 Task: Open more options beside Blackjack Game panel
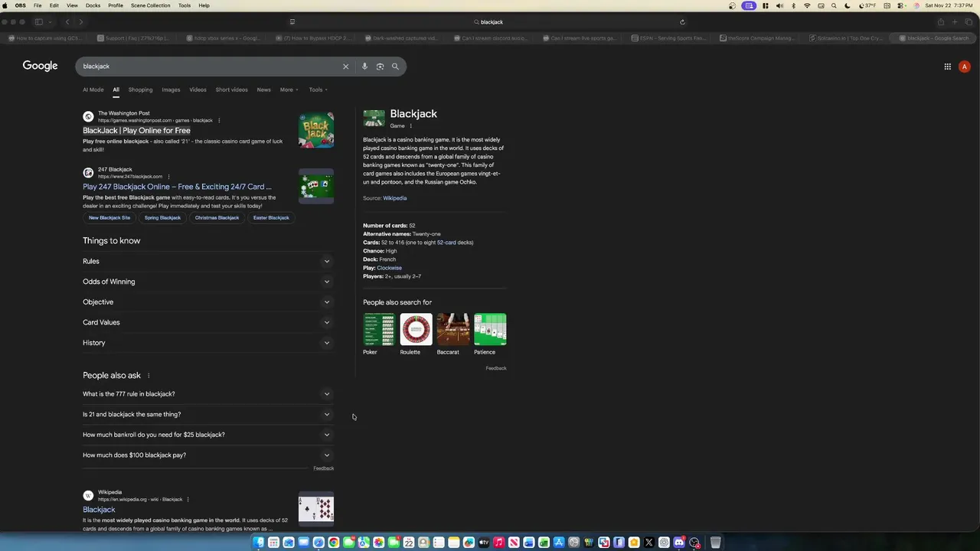coord(410,126)
